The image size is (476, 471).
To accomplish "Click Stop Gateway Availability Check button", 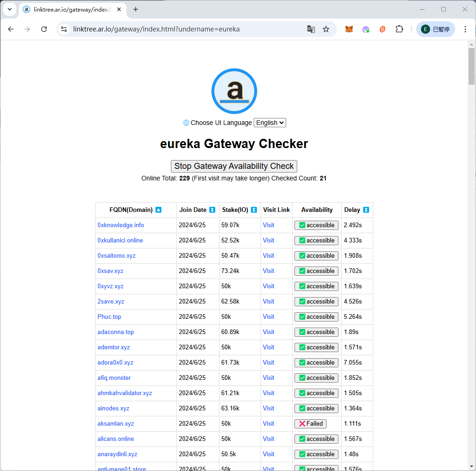I will coord(234,166).
